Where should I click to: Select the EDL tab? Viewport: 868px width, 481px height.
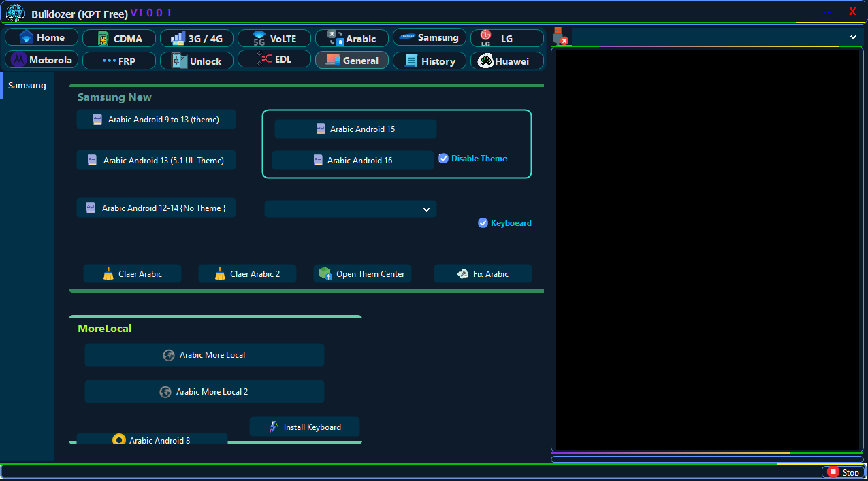274,60
